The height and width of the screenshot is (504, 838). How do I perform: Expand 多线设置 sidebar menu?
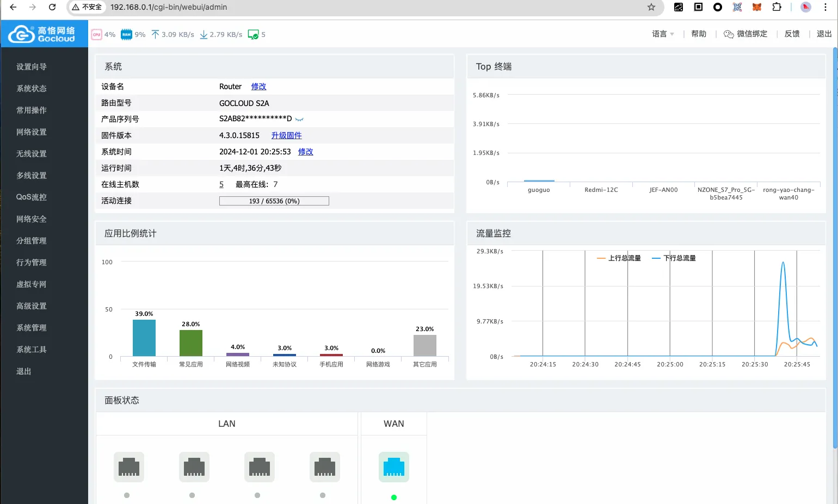point(32,176)
